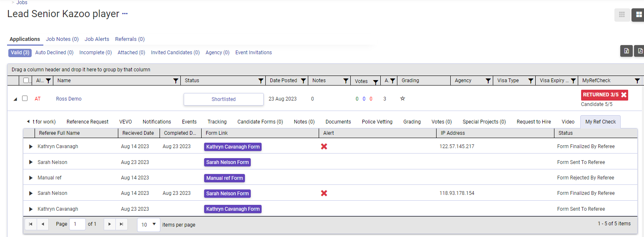Screen dimensions: 644x237
Task: Export applications to Excel file icon
Action: pos(626,51)
